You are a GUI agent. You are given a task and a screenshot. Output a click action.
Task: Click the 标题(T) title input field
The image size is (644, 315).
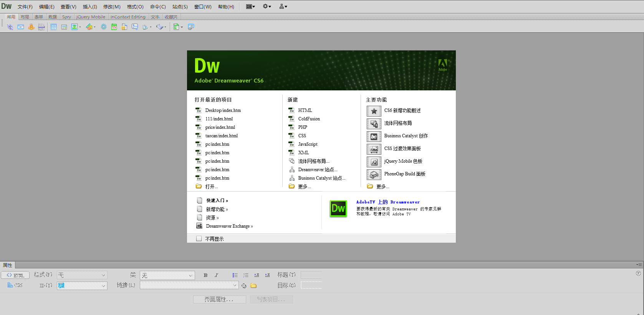coord(311,275)
